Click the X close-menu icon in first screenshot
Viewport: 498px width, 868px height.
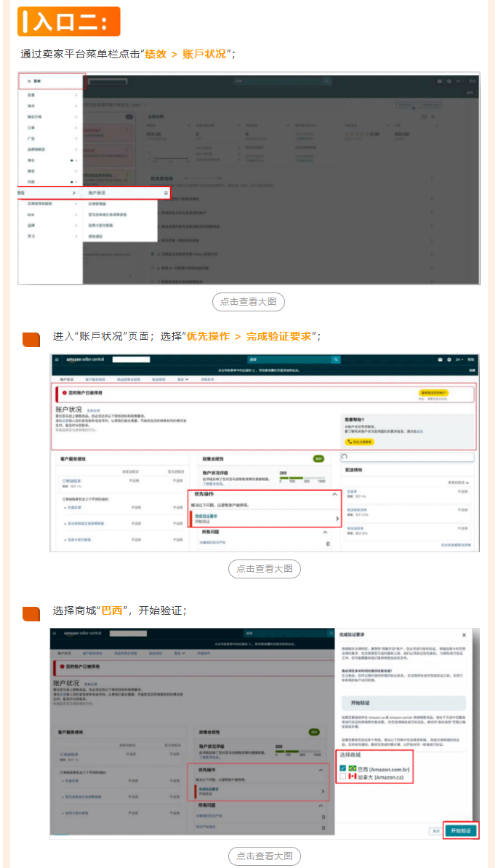click(x=29, y=81)
